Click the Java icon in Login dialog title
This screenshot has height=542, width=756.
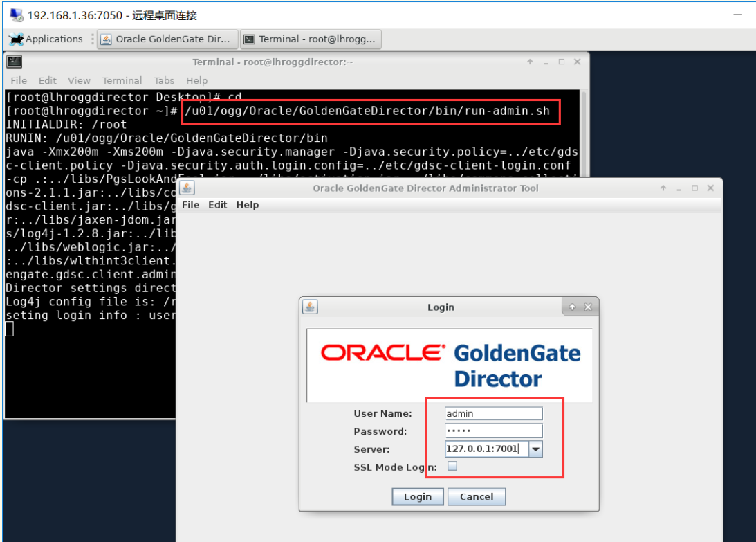pos(310,307)
